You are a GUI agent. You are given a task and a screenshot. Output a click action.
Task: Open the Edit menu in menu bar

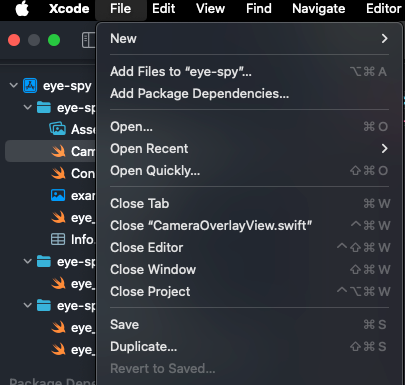163,9
